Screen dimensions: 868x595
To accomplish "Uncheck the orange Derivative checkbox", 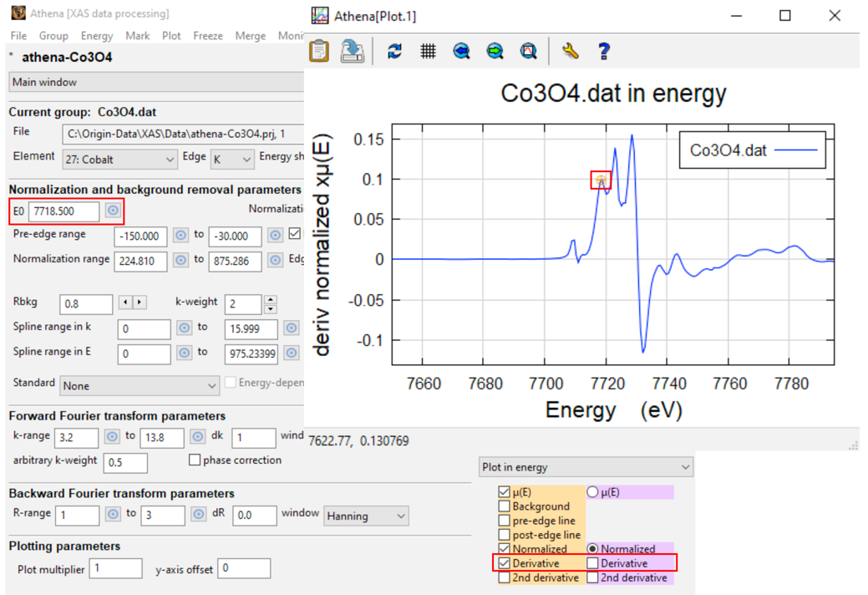I will [504, 563].
